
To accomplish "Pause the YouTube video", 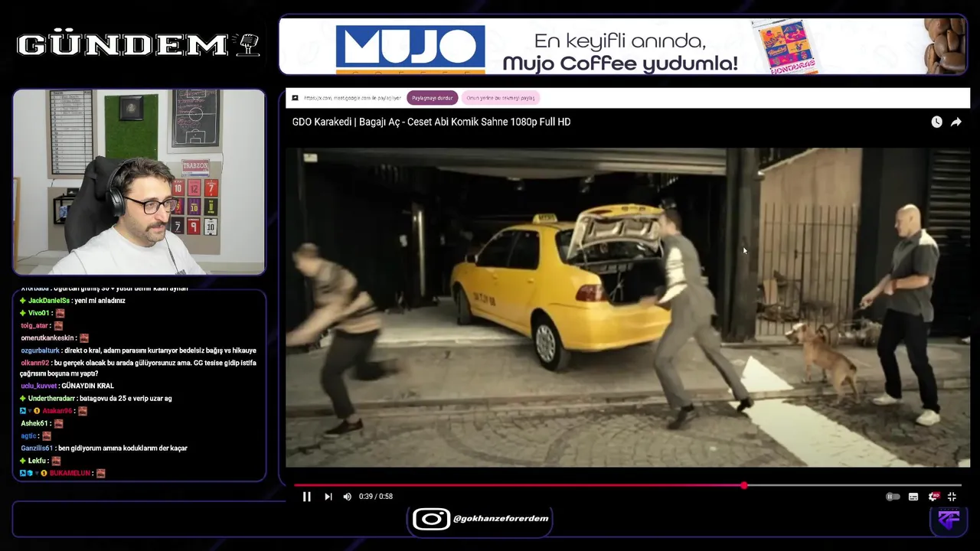I will (x=306, y=497).
